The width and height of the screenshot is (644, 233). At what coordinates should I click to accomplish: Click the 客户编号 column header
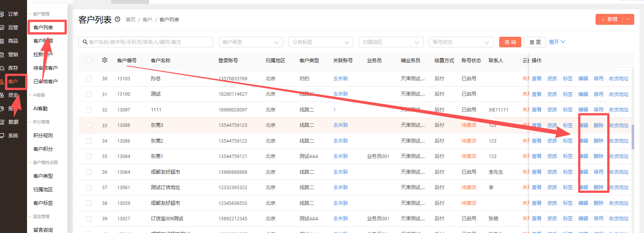point(127,60)
